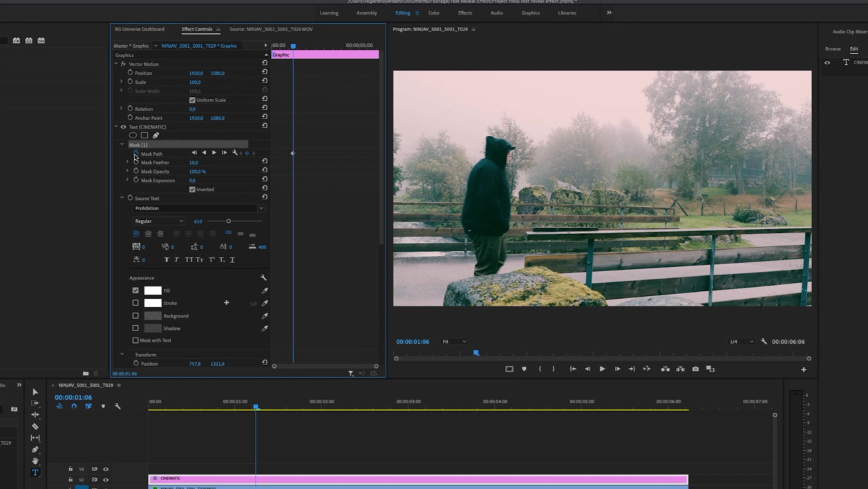This screenshot has height=489, width=868.
Task: Add marker in program monitor
Action: click(524, 369)
